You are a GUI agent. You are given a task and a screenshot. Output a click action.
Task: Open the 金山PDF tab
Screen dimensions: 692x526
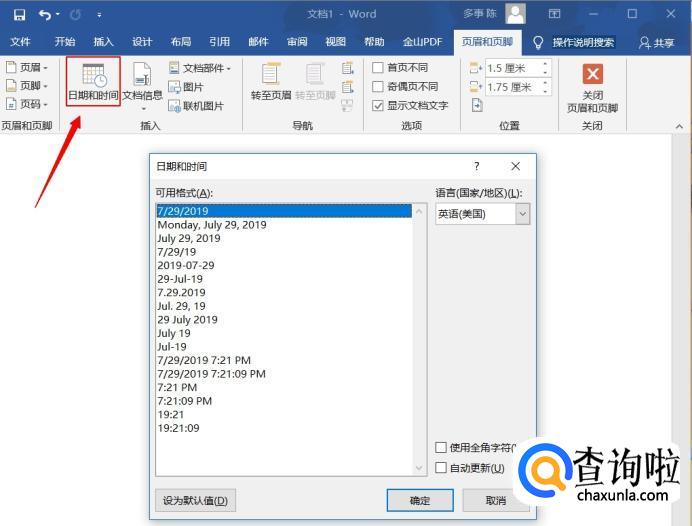[422, 42]
